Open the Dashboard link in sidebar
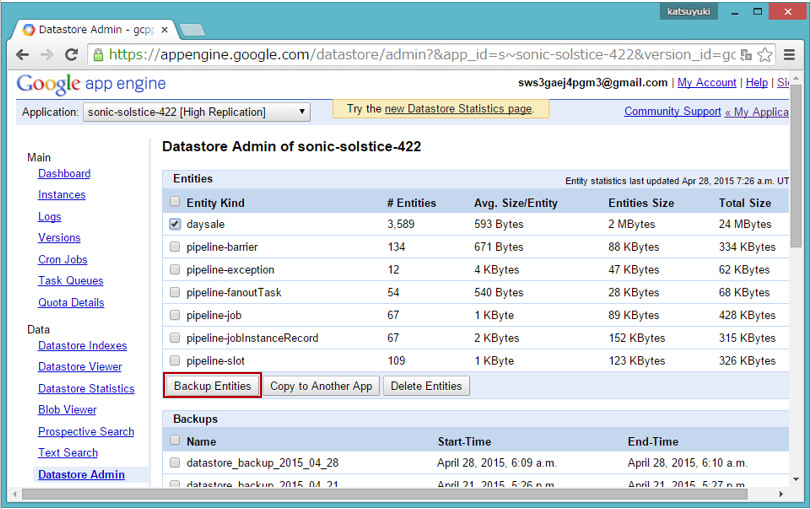Viewport: 810px width, 509px height. (x=64, y=174)
